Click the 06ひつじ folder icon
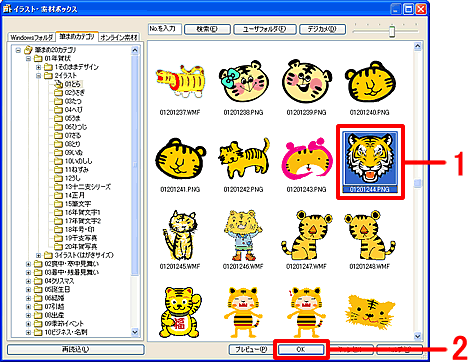Image resolution: width=470 pixels, height=362 pixels. pos(59,127)
